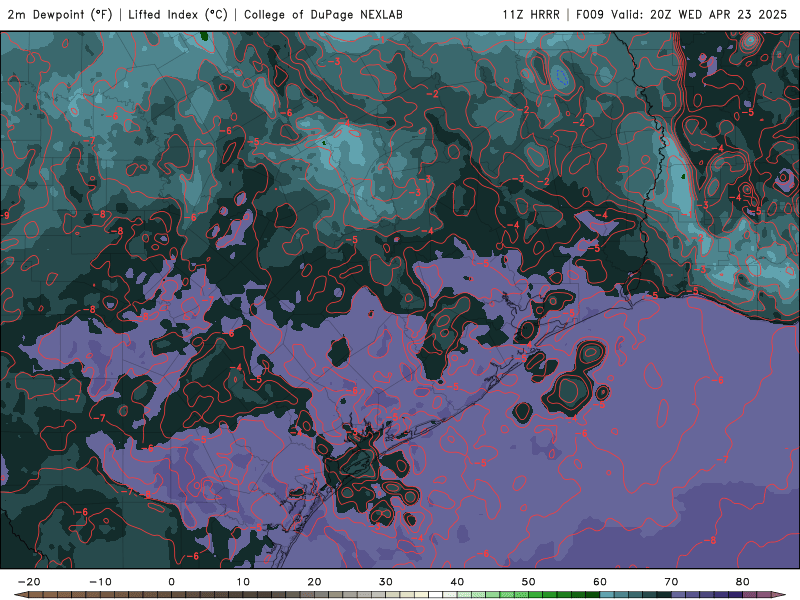Click the "F009" forecast hour text
This screenshot has height=600, width=800.
[x=590, y=15]
